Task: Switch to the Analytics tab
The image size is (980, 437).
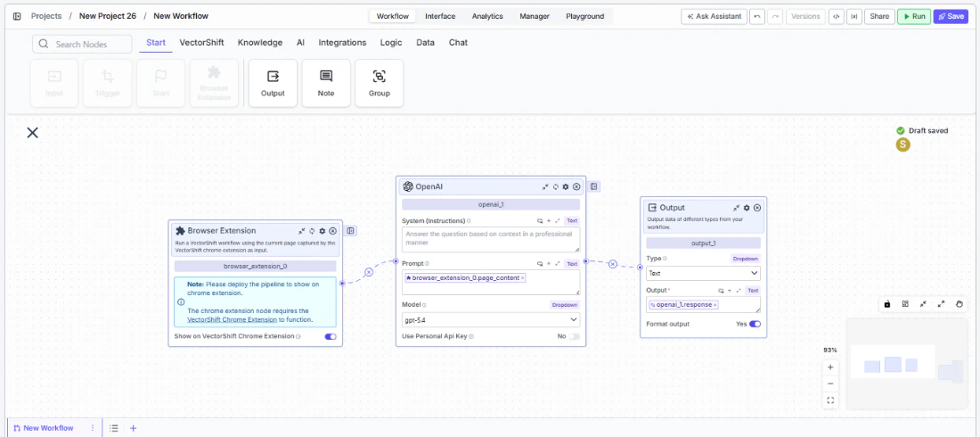Action: (487, 16)
